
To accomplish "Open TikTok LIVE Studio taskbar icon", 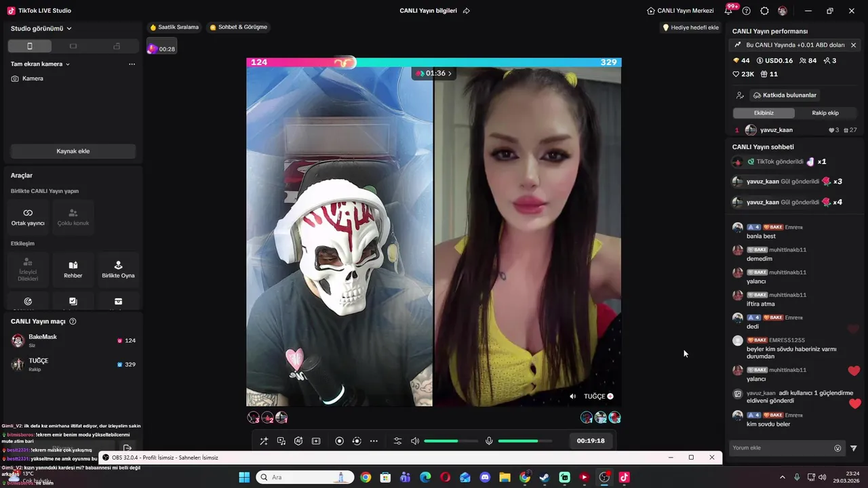I will point(624,477).
